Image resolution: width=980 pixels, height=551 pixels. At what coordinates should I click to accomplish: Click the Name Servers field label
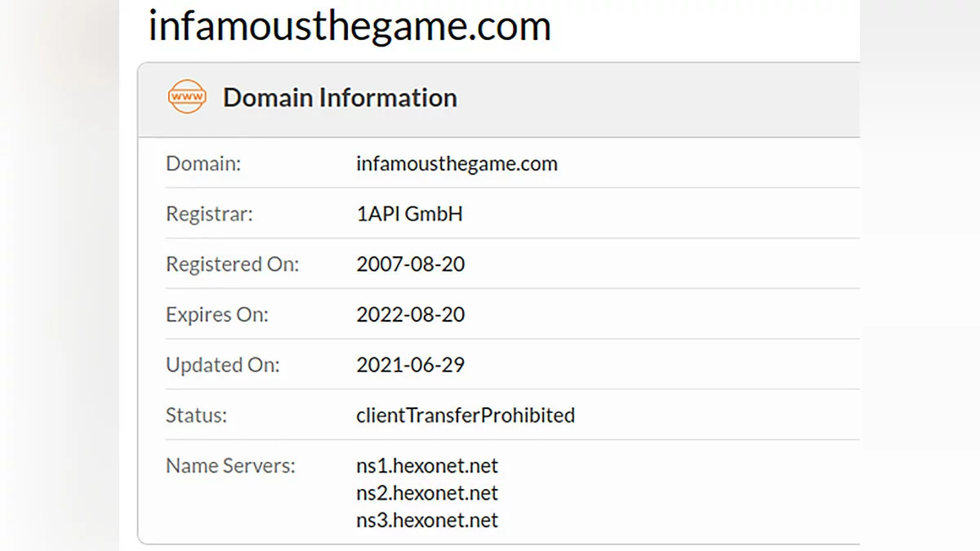230,466
